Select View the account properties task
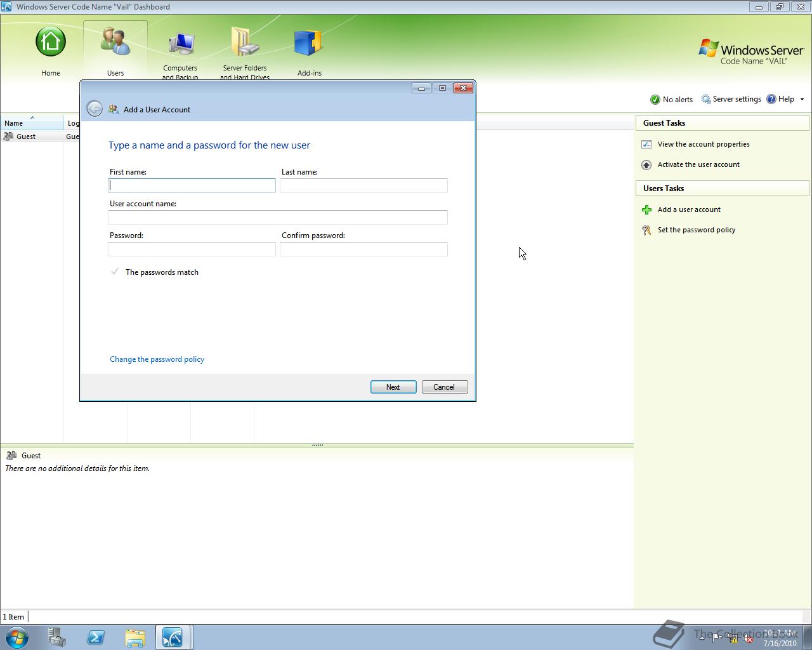Screen dimensions: 812x650 (x=704, y=144)
